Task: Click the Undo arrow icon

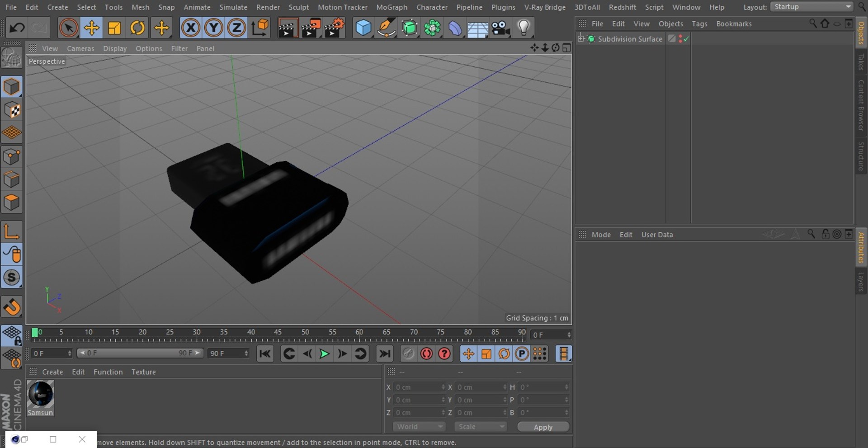Action: 17,28
